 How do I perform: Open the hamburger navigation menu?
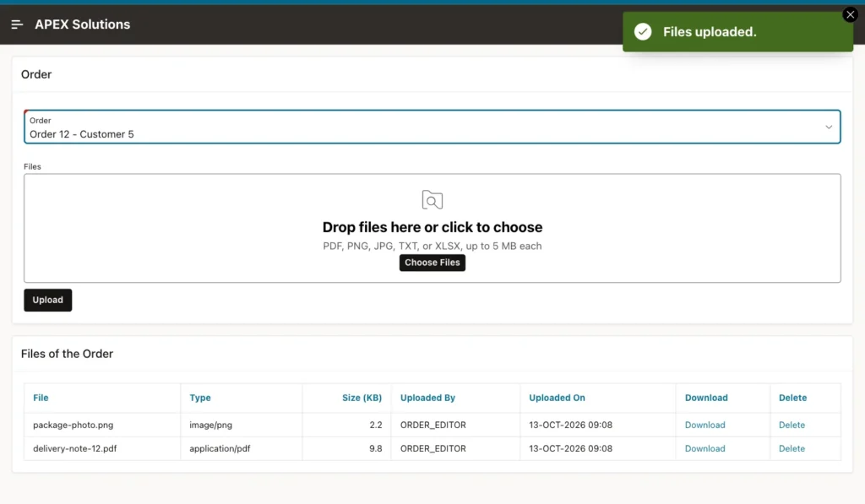pyautogui.click(x=17, y=24)
